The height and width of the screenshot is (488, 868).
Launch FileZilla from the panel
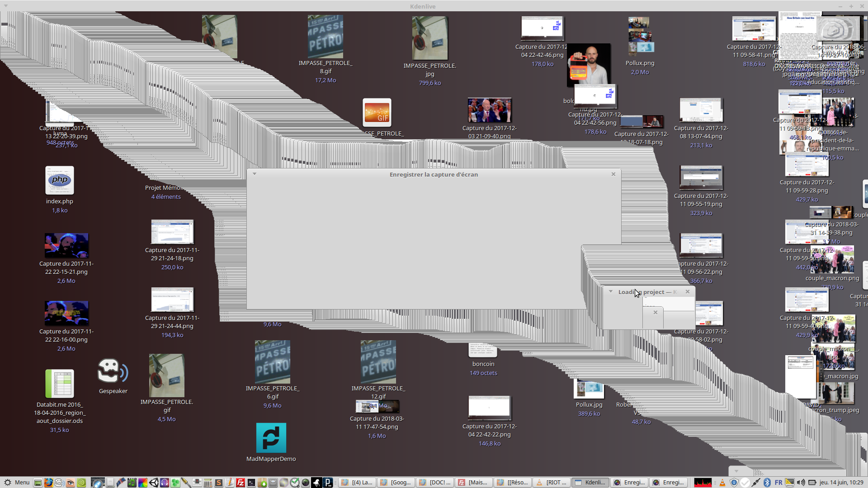(x=241, y=483)
